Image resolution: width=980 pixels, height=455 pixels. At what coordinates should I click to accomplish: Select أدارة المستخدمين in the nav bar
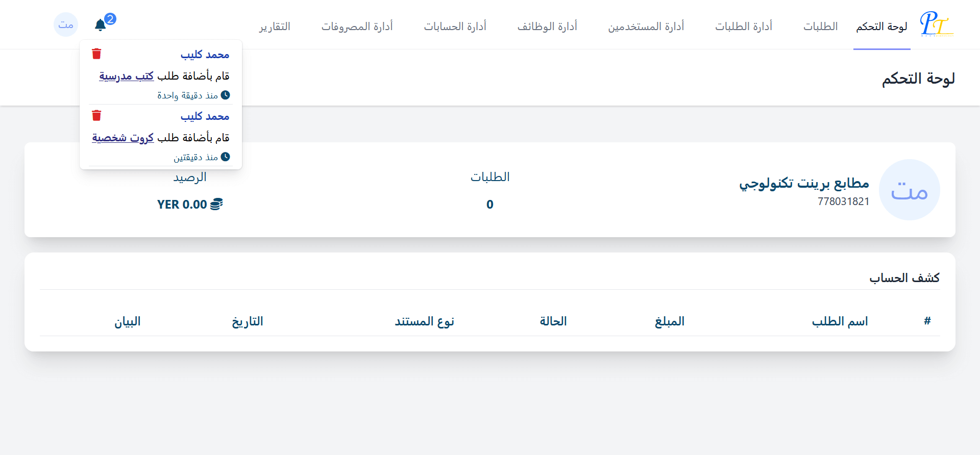pyautogui.click(x=646, y=26)
